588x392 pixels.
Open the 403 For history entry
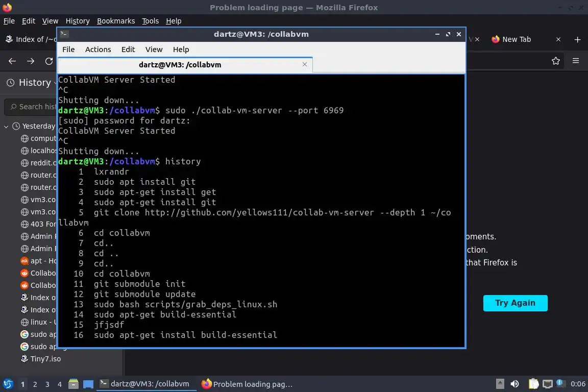click(x=38, y=224)
